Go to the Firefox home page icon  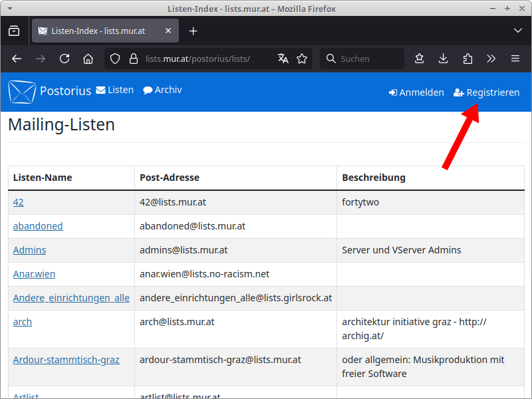88,59
